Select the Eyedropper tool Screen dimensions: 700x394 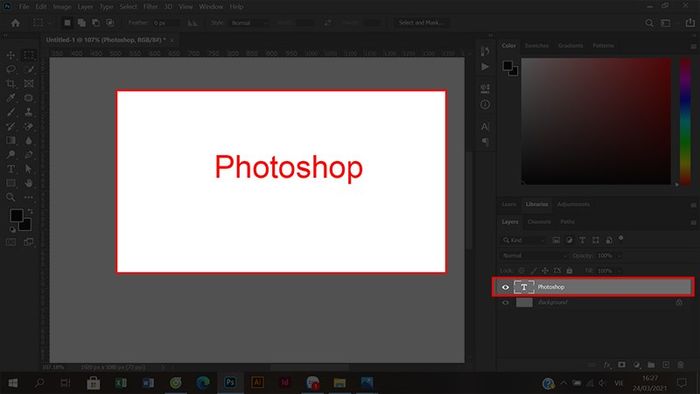(x=11, y=98)
